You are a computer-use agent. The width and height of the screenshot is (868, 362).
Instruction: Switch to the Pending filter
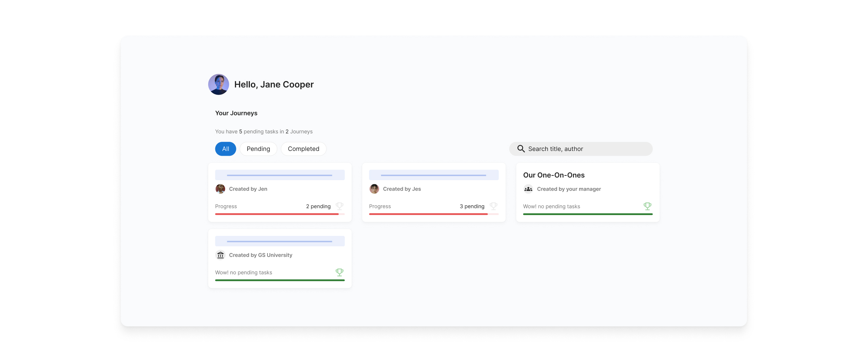[x=258, y=149]
